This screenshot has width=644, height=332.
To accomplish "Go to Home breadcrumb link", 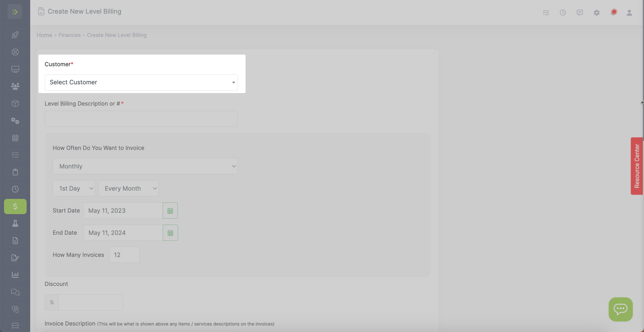I will tap(45, 35).
